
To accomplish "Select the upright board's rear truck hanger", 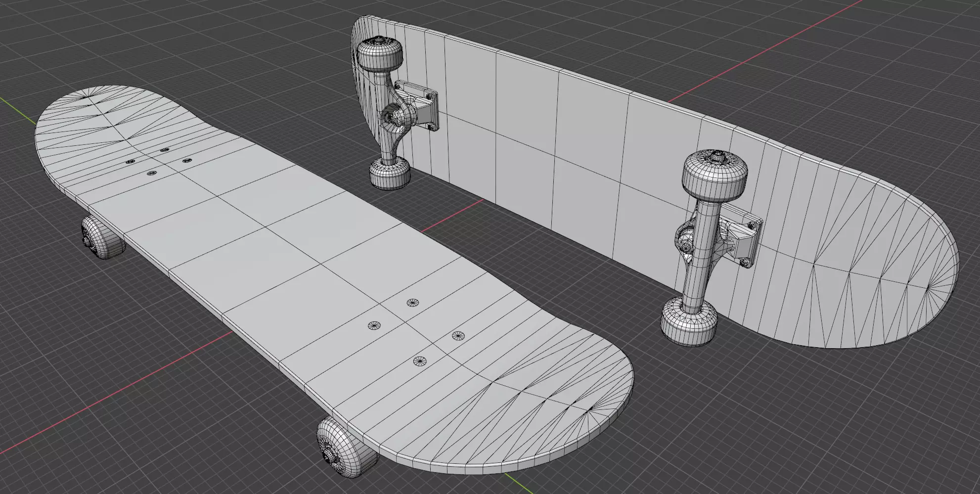I will [x=396, y=119].
